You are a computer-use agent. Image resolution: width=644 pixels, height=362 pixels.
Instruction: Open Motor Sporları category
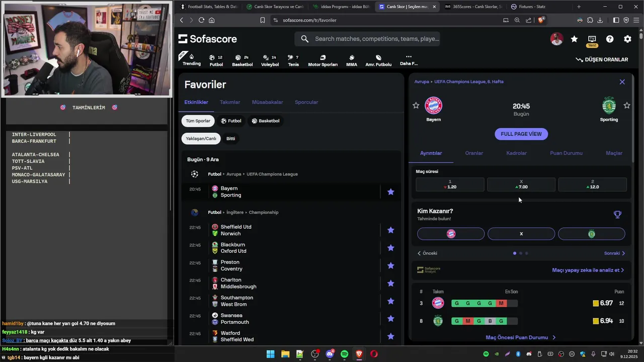[323, 60]
